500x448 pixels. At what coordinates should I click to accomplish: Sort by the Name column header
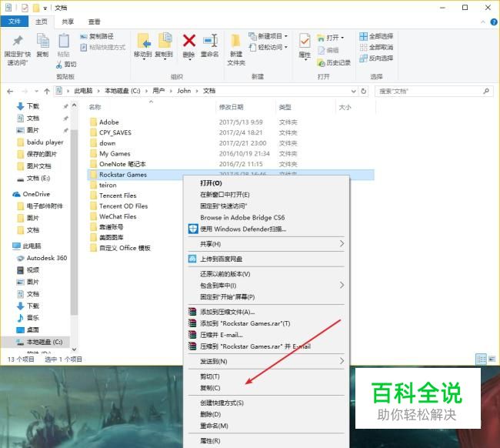pyautogui.click(x=95, y=107)
